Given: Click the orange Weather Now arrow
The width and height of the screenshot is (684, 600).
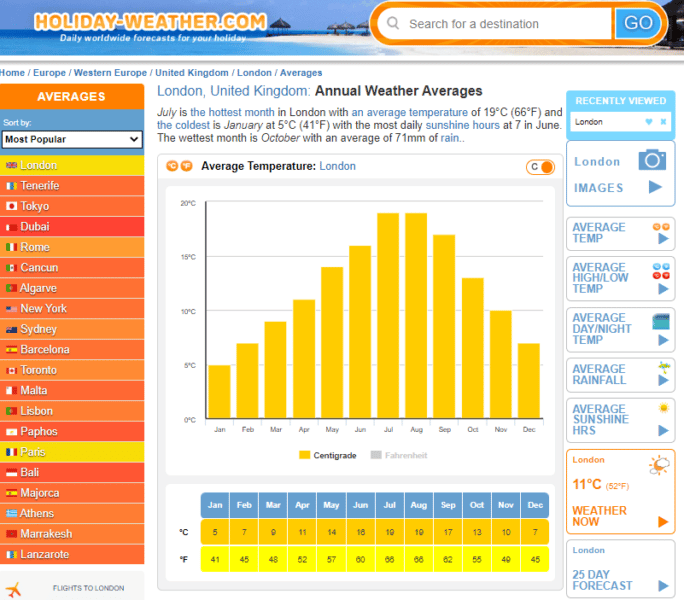Looking at the screenshot, I should (663, 522).
